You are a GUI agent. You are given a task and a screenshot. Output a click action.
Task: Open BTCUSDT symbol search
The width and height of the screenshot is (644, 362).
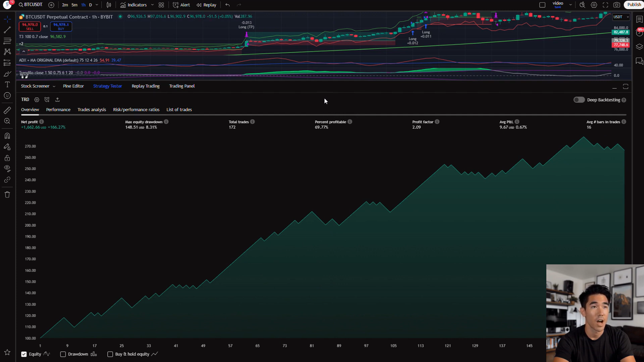(x=31, y=5)
